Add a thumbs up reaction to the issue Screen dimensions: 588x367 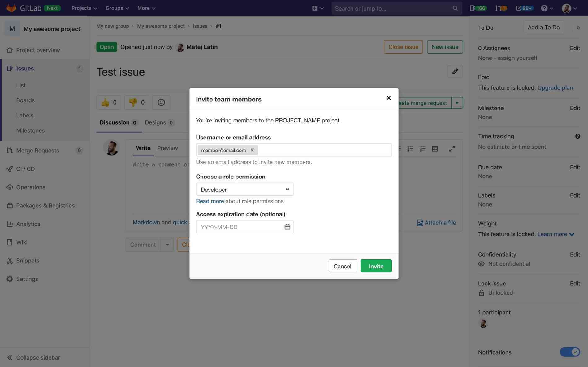pos(108,102)
